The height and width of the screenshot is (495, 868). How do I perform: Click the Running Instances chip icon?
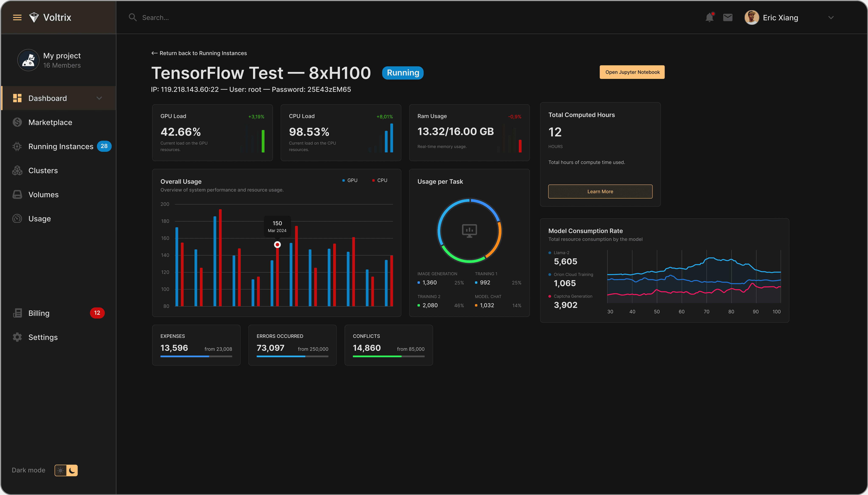(17, 147)
